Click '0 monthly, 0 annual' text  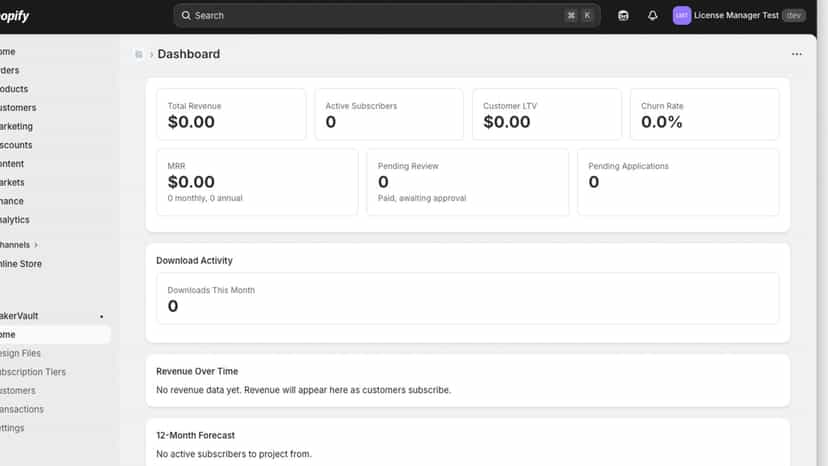click(x=205, y=198)
